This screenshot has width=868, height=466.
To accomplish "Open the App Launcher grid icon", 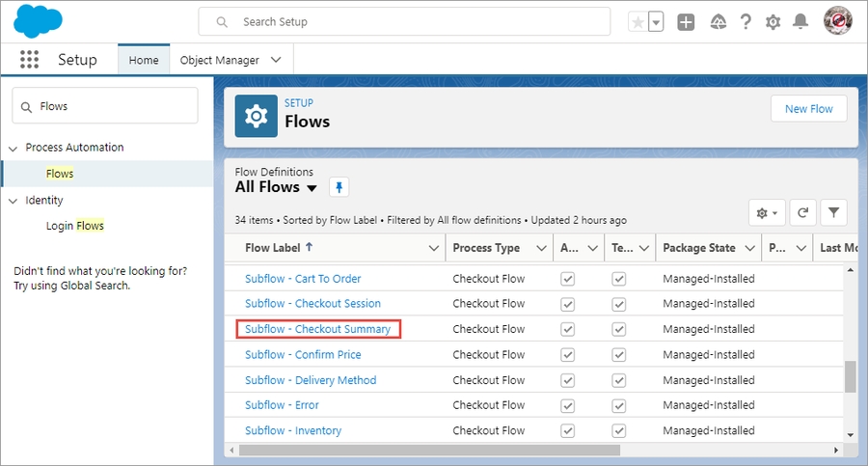I will point(29,60).
